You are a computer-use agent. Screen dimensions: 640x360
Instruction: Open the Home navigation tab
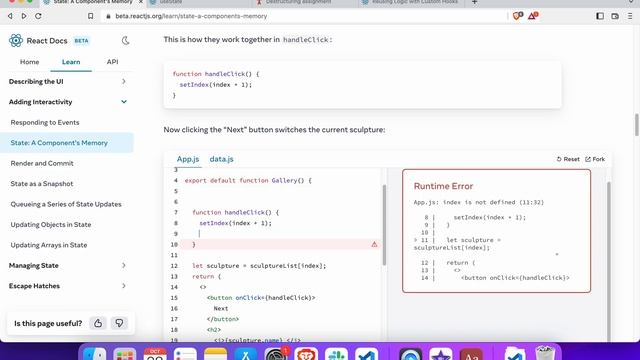click(x=29, y=62)
